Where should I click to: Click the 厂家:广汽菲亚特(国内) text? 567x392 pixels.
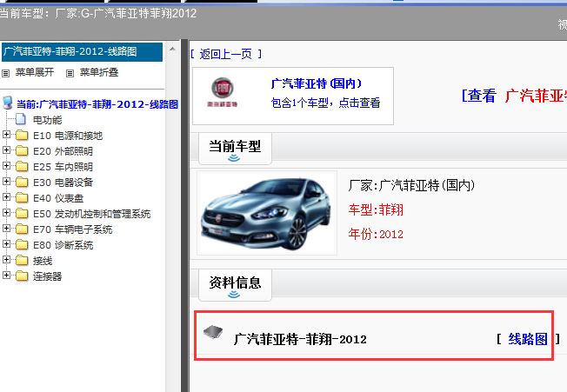click(411, 185)
